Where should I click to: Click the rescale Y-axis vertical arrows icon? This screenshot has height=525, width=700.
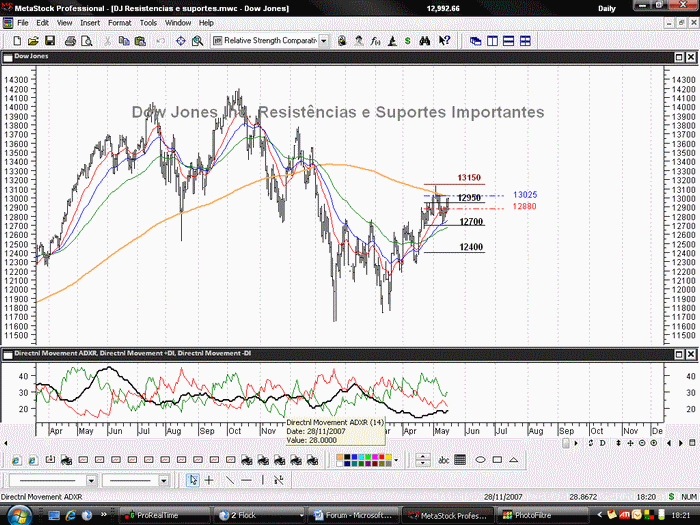(618, 443)
